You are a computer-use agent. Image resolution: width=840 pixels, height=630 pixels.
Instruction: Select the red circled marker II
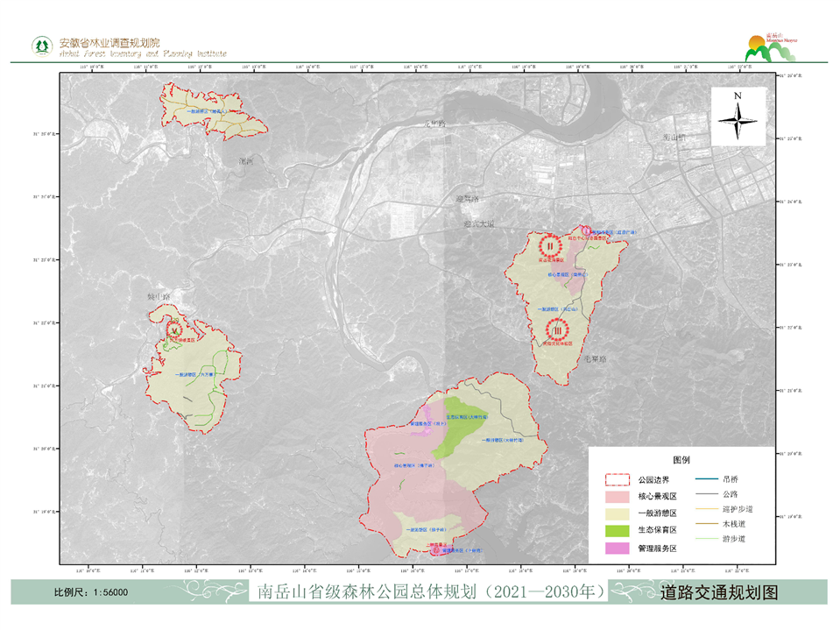pos(550,244)
